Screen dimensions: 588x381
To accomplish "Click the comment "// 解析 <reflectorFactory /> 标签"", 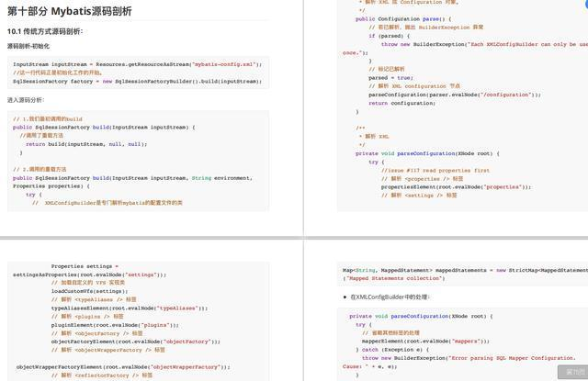I will (x=102, y=375).
